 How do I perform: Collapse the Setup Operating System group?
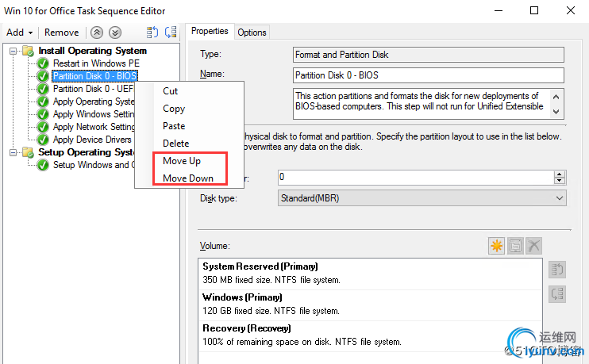tap(13, 152)
